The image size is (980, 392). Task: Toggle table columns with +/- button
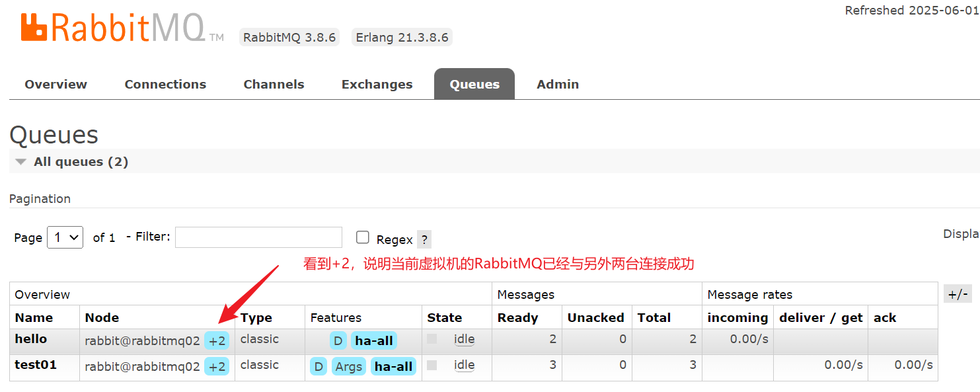coord(958,294)
